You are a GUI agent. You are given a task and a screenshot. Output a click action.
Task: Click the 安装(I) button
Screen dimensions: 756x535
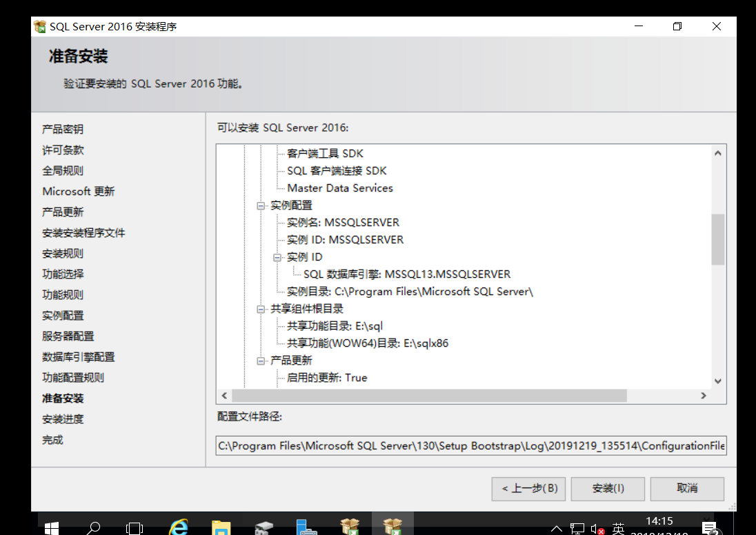click(608, 488)
